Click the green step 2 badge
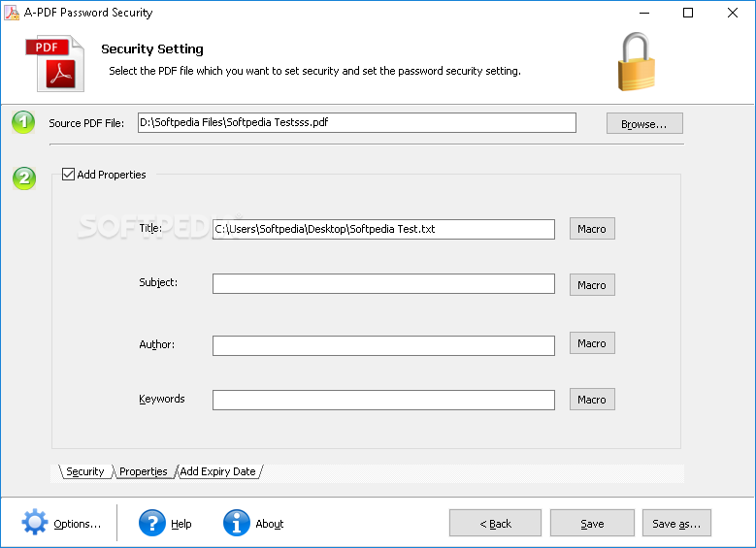 coord(24,177)
